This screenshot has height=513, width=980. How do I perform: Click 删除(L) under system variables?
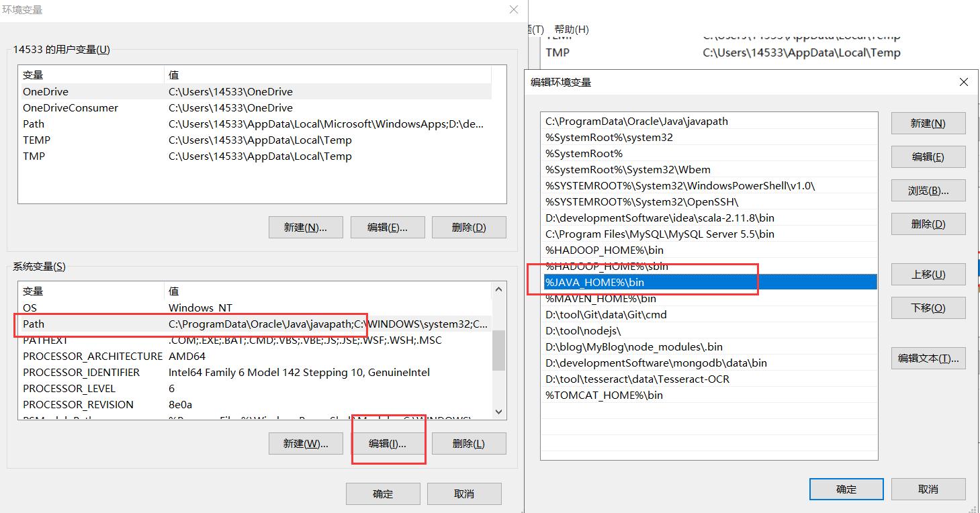click(469, 444)
